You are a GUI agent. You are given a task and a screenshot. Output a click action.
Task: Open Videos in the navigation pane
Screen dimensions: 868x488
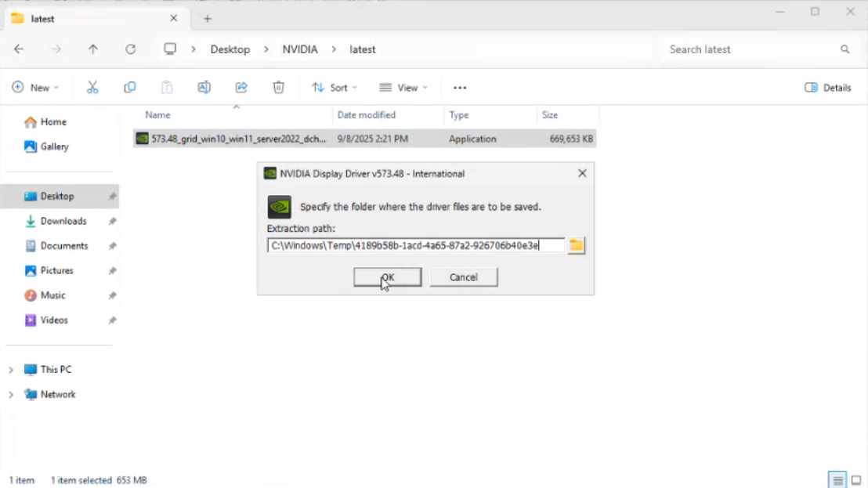[54, 320]
